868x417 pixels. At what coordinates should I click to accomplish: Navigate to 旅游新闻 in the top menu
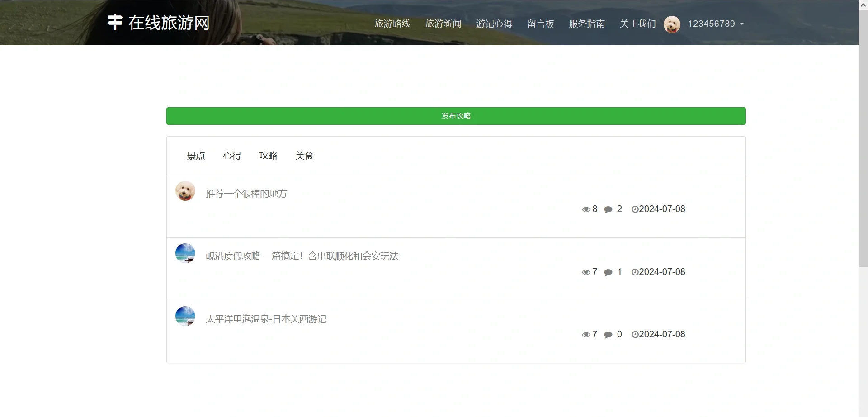pyautogui.click(x=443, y=24)
